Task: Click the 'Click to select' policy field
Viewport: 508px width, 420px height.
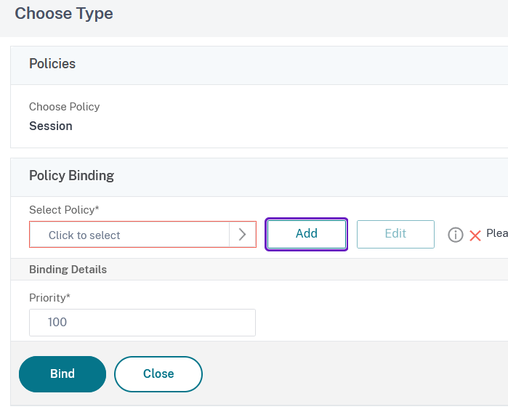Action: [129, 235]
